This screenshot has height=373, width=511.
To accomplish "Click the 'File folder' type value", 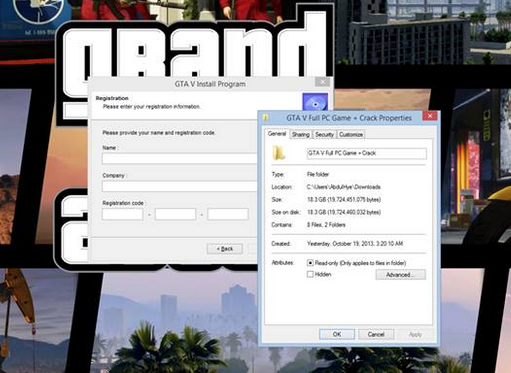I will [318, 174].
